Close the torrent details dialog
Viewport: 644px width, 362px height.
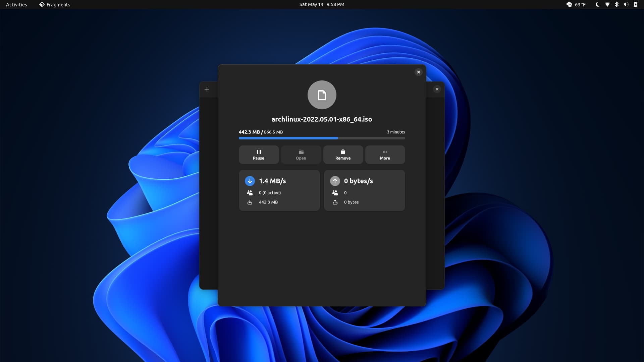pos(418,72)
